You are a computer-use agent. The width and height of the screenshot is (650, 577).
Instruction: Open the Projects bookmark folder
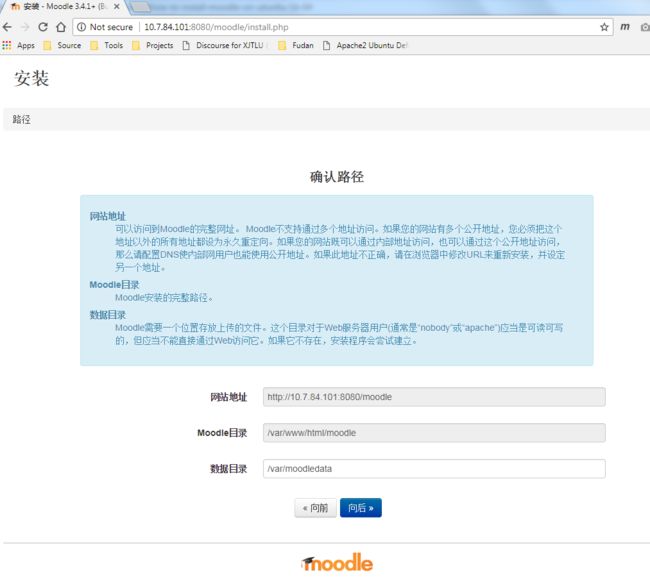[x=153, y=45]
